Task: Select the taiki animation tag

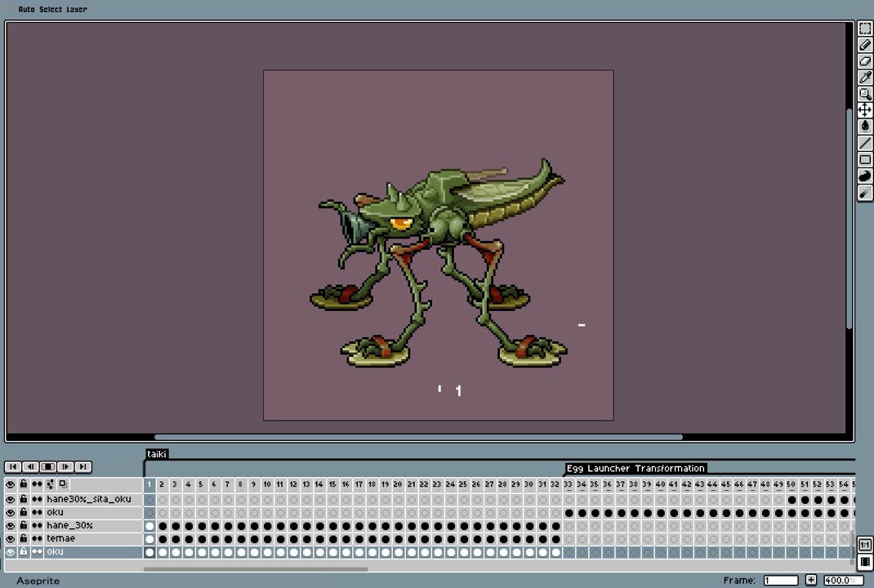Action: pos(157,454)
